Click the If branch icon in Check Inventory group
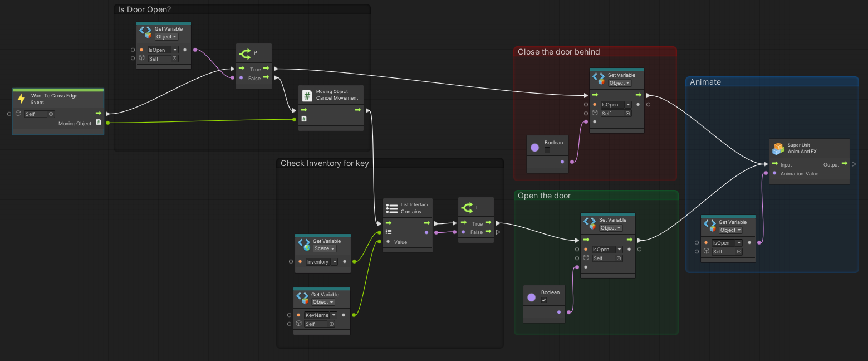 (467, 207)
